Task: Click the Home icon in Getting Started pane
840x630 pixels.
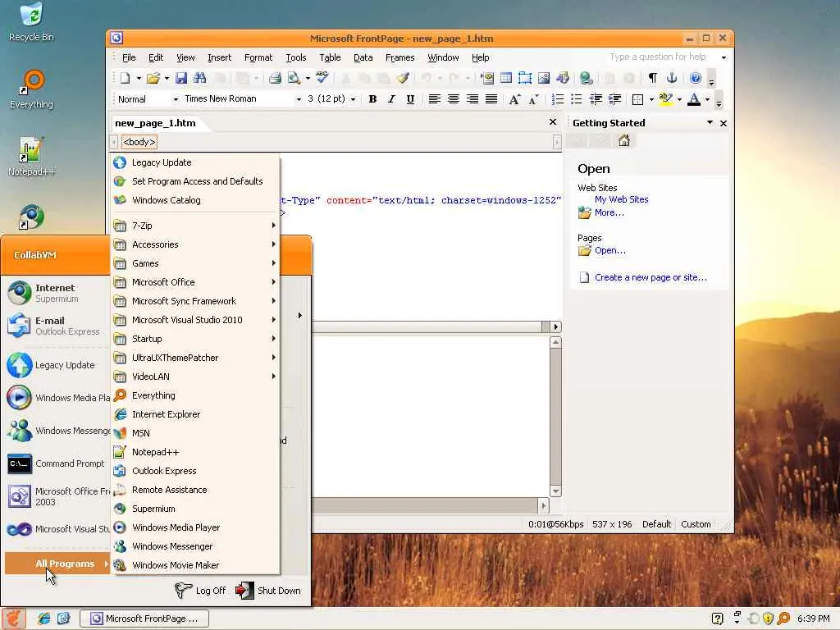Action: click(x=623, y=141)
